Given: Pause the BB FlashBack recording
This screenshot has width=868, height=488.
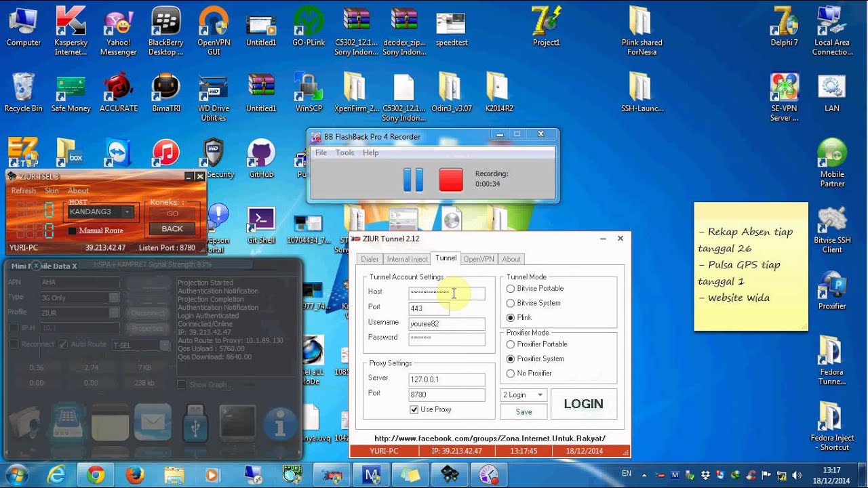Looking at the screenshot, I should click(413, 180).
